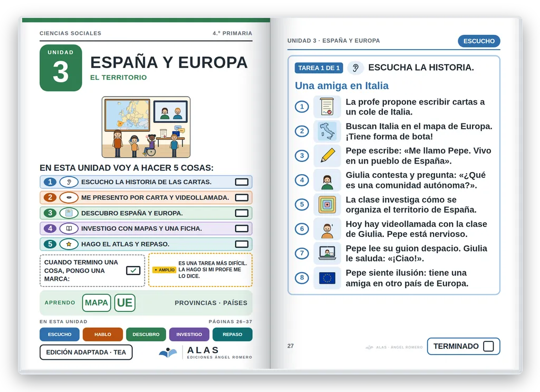Click the Una amiga en Italia heading

pos(342,85)
